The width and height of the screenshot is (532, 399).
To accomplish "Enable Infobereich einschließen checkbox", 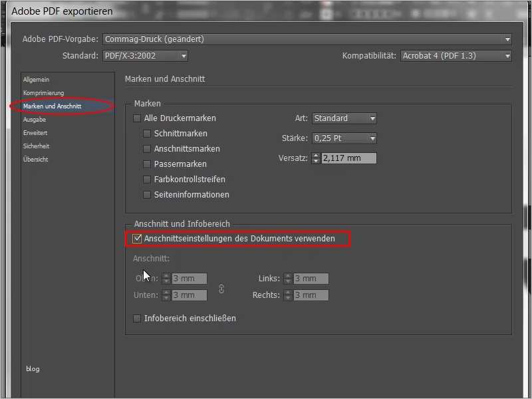I will (x=137, y=319).
